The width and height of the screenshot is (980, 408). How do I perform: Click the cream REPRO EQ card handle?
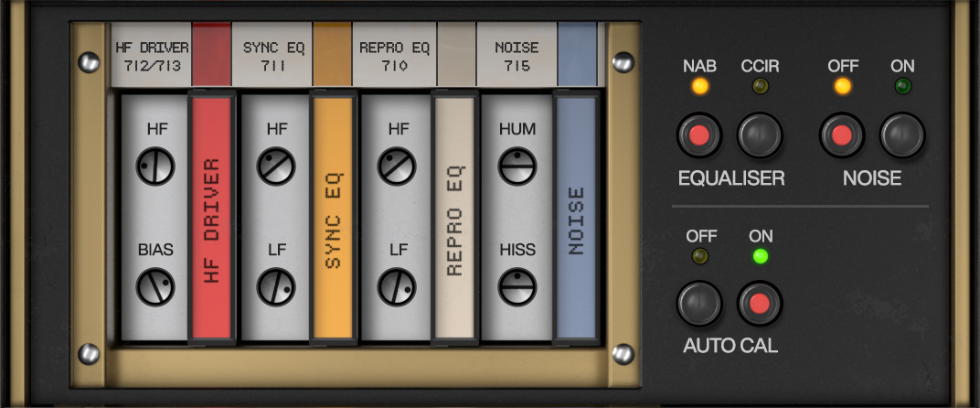[454, 218]
